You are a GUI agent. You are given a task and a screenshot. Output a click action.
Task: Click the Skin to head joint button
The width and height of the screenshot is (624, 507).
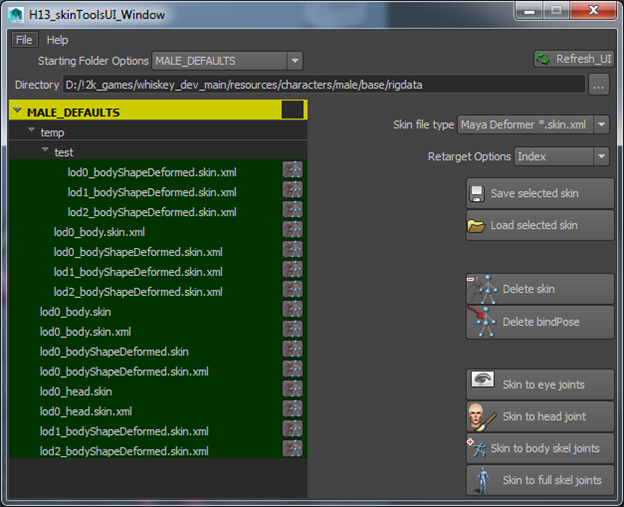pyautogui.click(x=540, y=416)
